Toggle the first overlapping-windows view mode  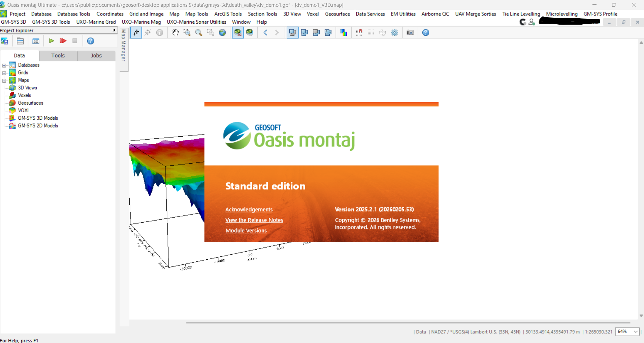tap(293, 33)
